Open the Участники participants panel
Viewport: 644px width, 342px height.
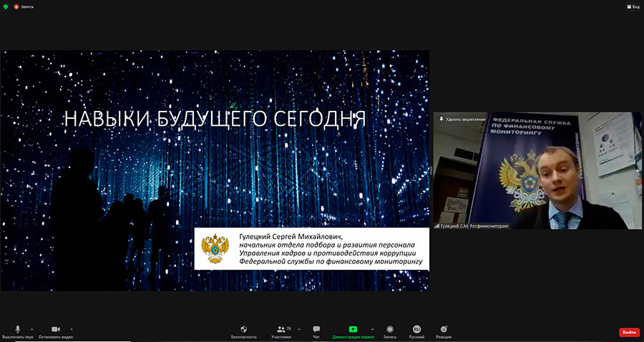pos(281,332)
